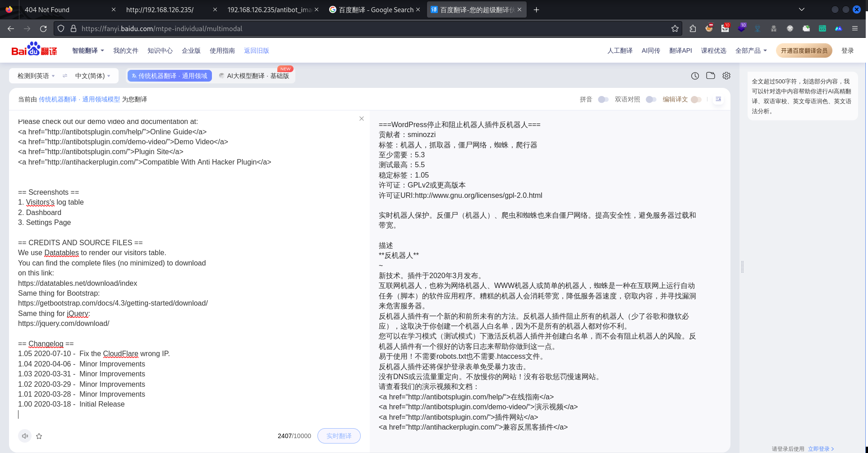
Task: Click the layout options icon beside 编辑译文
Action: 718,99
